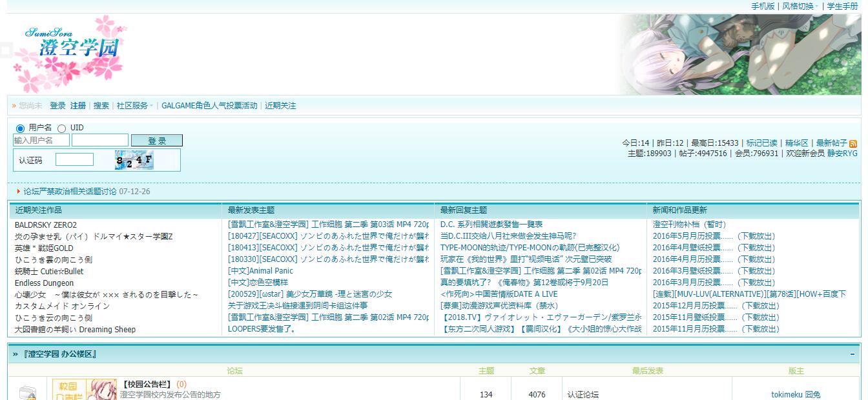Open the 论坛严禁政治相关话题讨论 announcement
Viewport: 868px width, 400px height.
[x=70, y=192]
